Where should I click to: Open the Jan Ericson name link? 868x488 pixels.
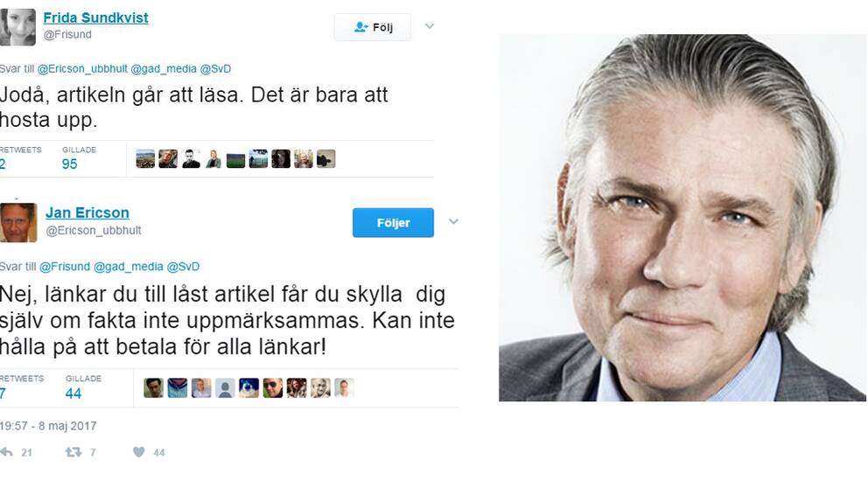pos(87,213)
